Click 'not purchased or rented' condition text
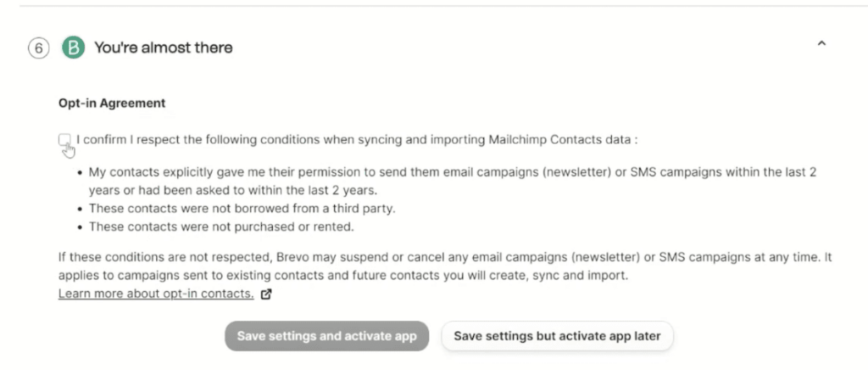Screen dimensions: 868x370 [221, 227]
